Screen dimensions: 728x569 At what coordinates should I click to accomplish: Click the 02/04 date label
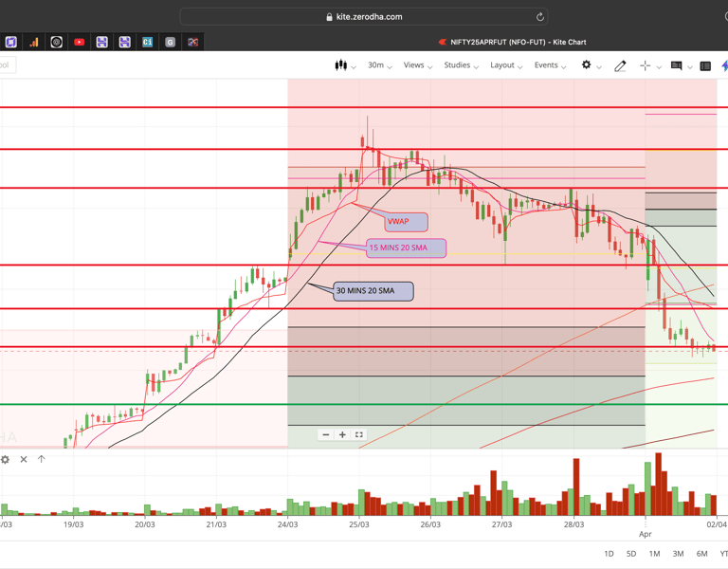[717, 524]
